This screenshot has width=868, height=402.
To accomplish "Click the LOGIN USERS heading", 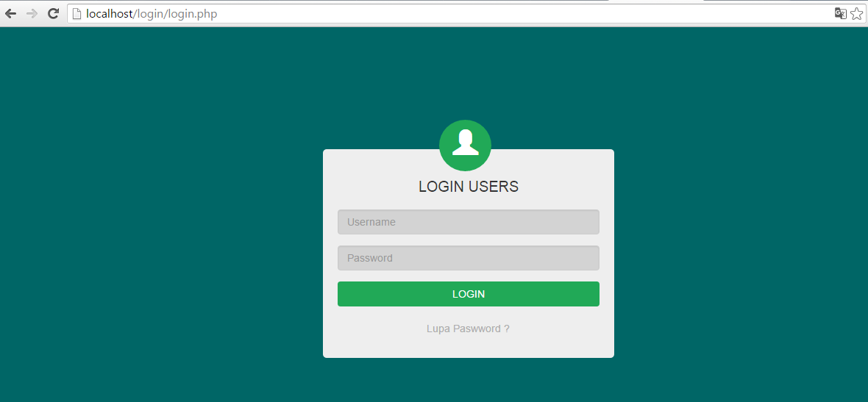I will 469,187.
